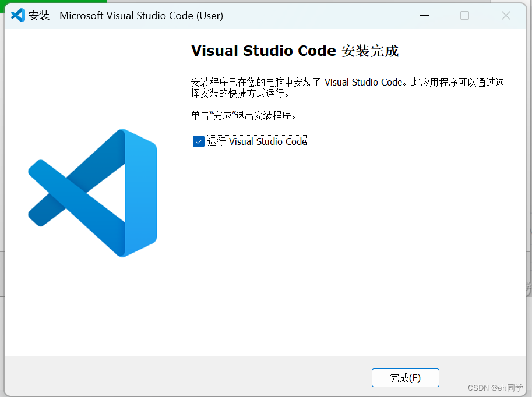Click the paragraph starting 安装程序已在您的电脑中安装了

point(347,87)
